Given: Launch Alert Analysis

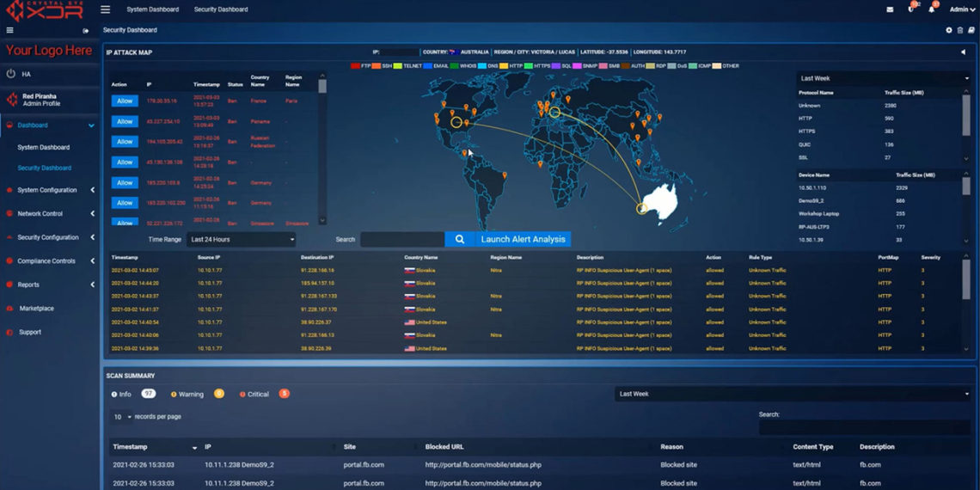Looking at the screenshot, I should tap(524, 239).
